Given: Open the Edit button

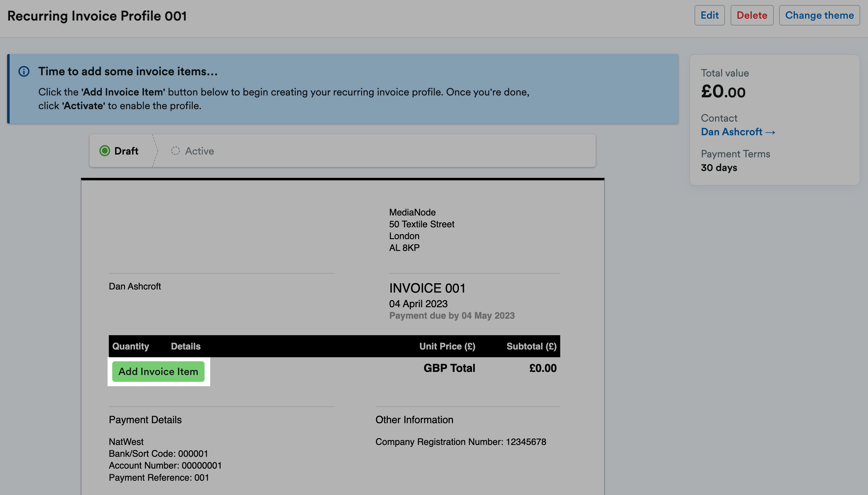Looking at the screenshot, I should (709, 15).
